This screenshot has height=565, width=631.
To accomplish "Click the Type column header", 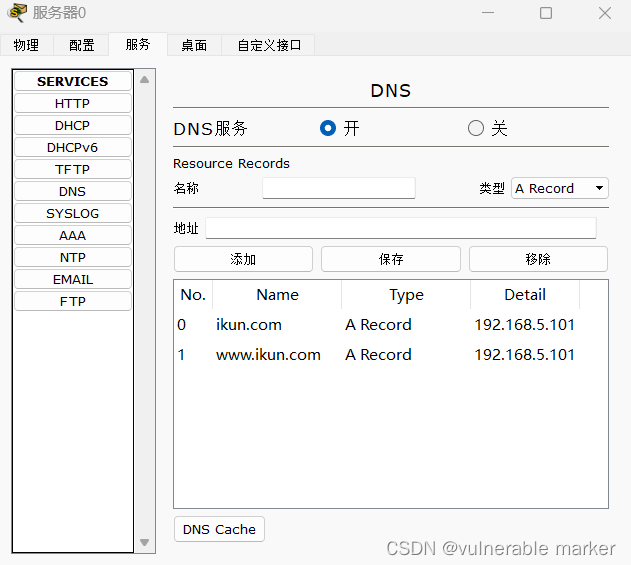I will (406, 295).
